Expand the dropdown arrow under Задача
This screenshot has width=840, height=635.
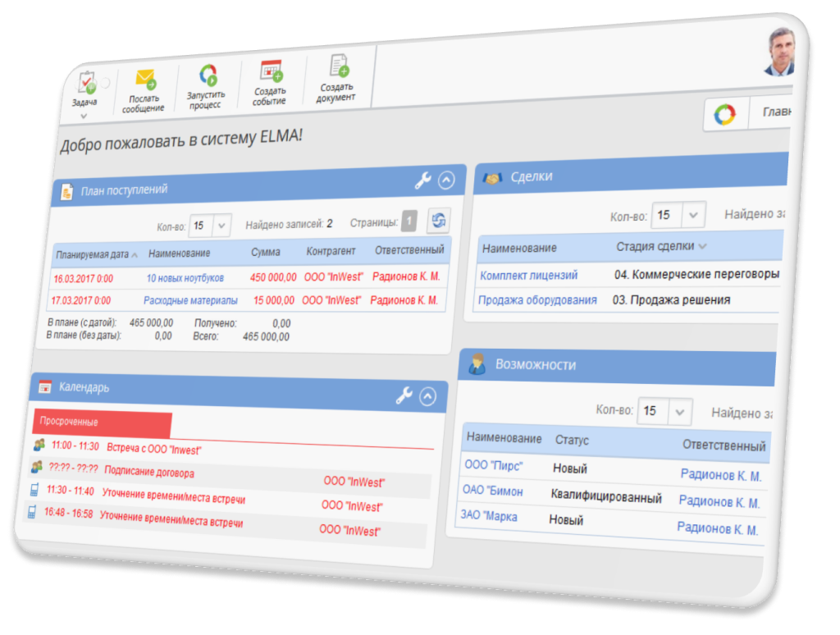pyautogui.click(x=83, y=116)
